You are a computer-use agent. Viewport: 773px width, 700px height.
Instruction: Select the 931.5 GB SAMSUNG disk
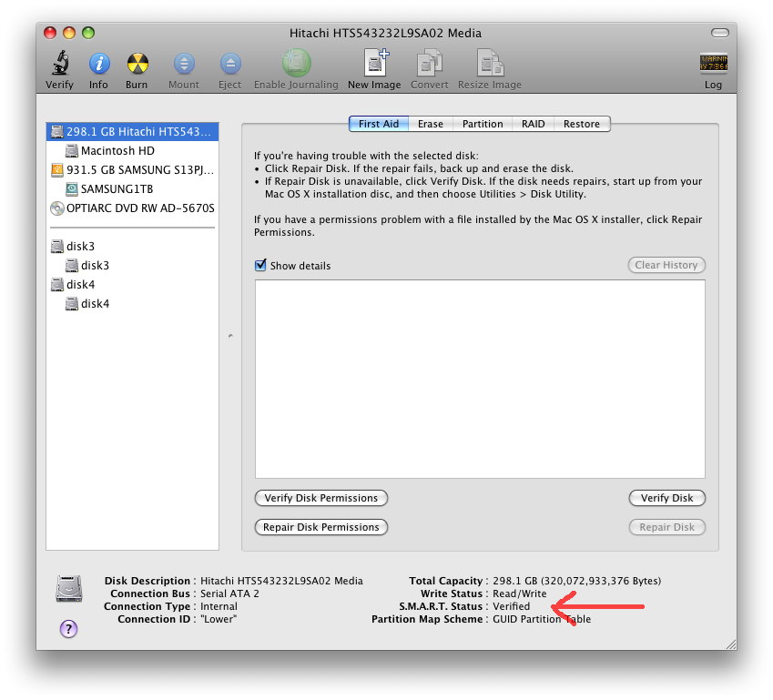132,169
